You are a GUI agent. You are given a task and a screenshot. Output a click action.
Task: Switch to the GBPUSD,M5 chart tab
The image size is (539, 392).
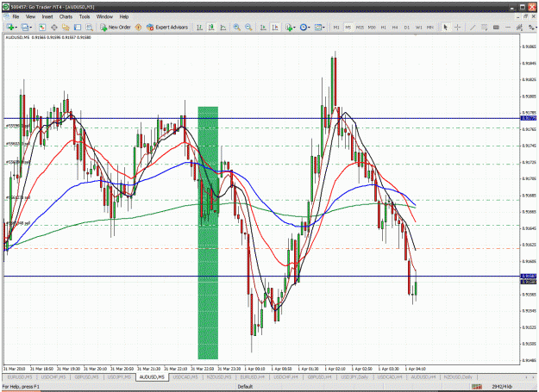[x=86, y=377]
